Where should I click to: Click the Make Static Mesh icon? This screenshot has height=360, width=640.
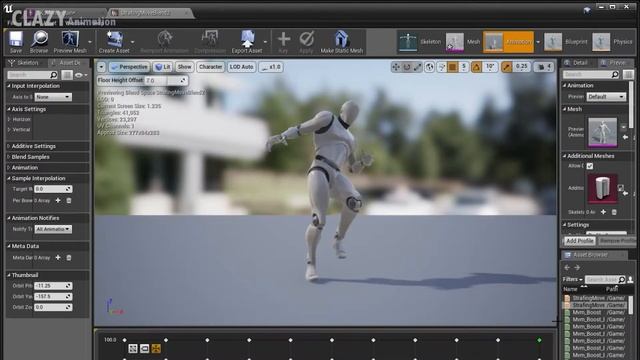point(341,42)
